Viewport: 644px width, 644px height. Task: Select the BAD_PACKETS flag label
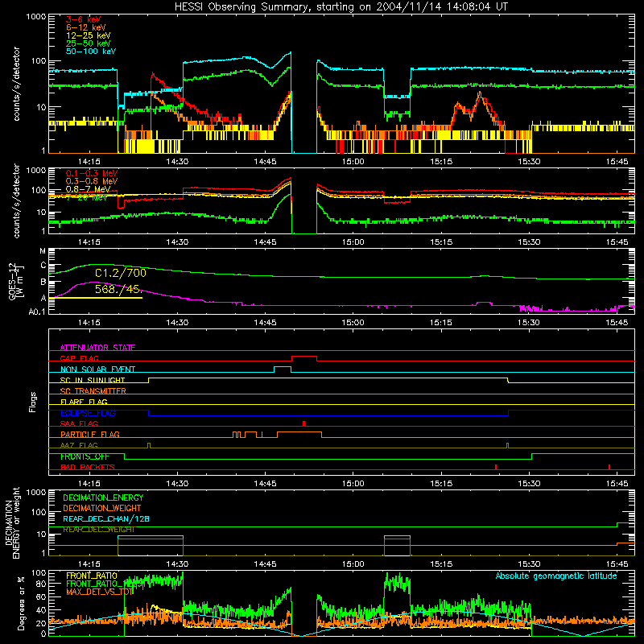(88, 467)
